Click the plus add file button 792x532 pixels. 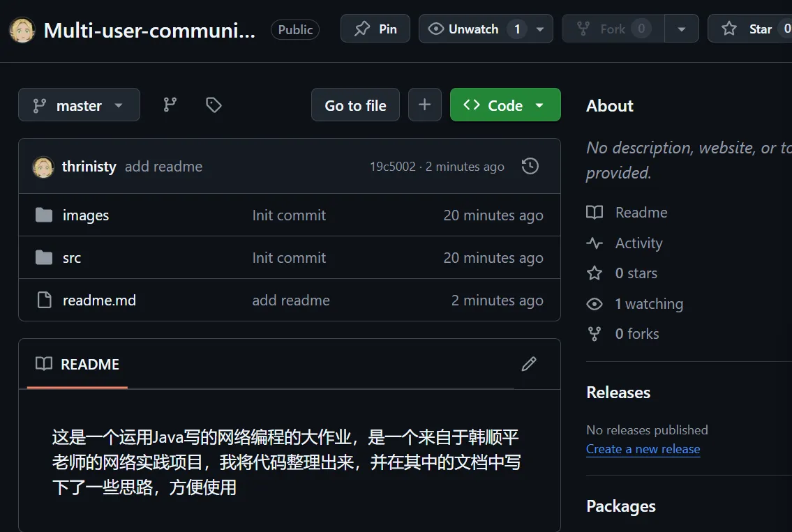click(x=424, y=105)
